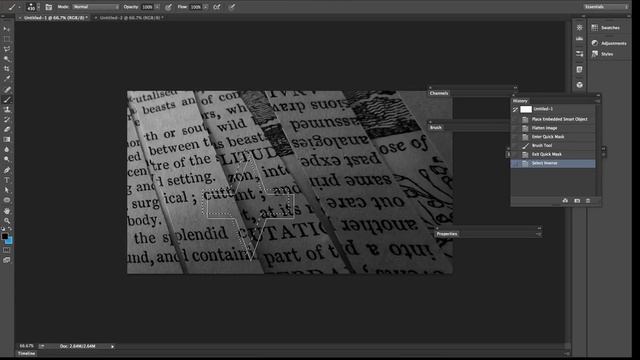The width and height of the screenshot is (640, 360).
Task: Click the delete state trash icon in History
Action: [x=588, y=200]
